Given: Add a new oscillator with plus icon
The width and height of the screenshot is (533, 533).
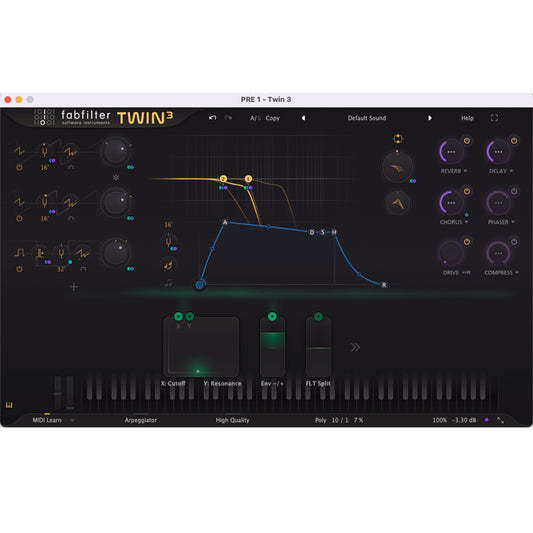Looking at the screenshot, I should pyautogui.click(x=73, y=287).
